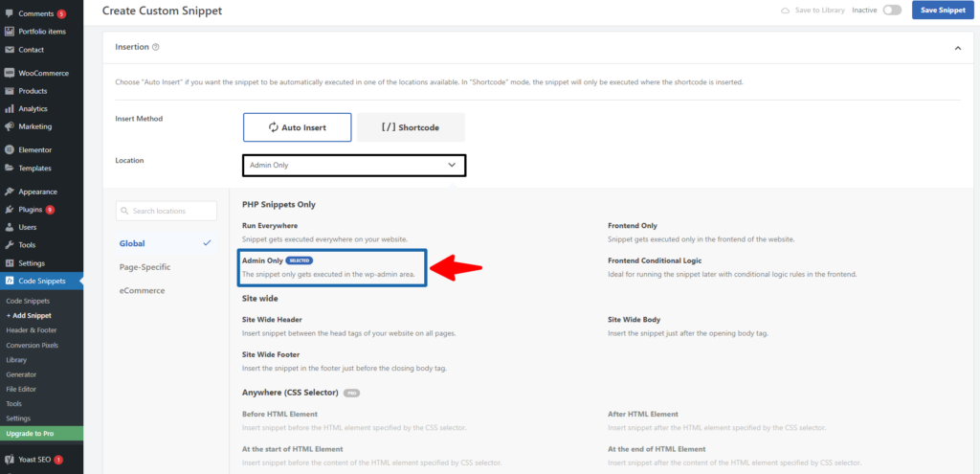This screenshot has height=474, width=980.
Task: Click Upgrade to Pro link
Action: point(32,434)
